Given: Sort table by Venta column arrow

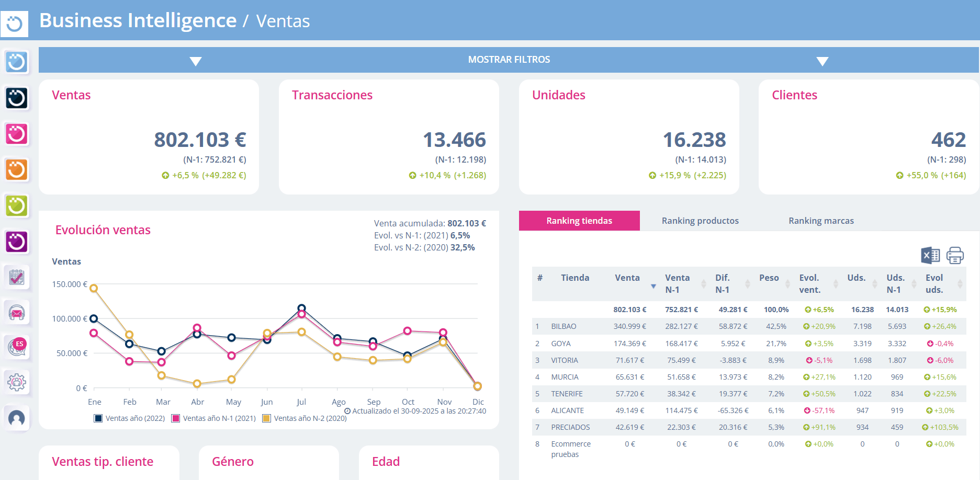Looking at the screenshot, I should click(x=653, y=286).
